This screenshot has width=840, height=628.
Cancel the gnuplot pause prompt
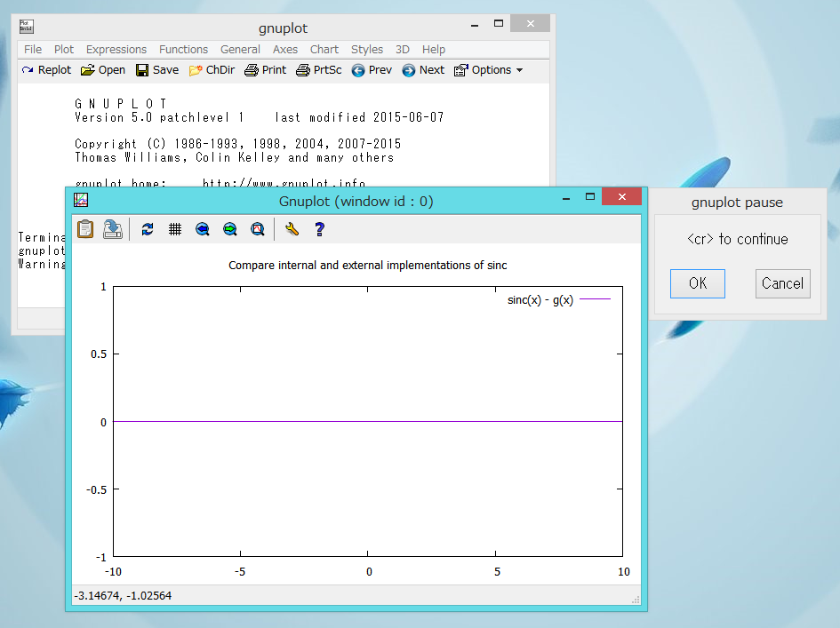pyautogui.click(x=782, y=283)
